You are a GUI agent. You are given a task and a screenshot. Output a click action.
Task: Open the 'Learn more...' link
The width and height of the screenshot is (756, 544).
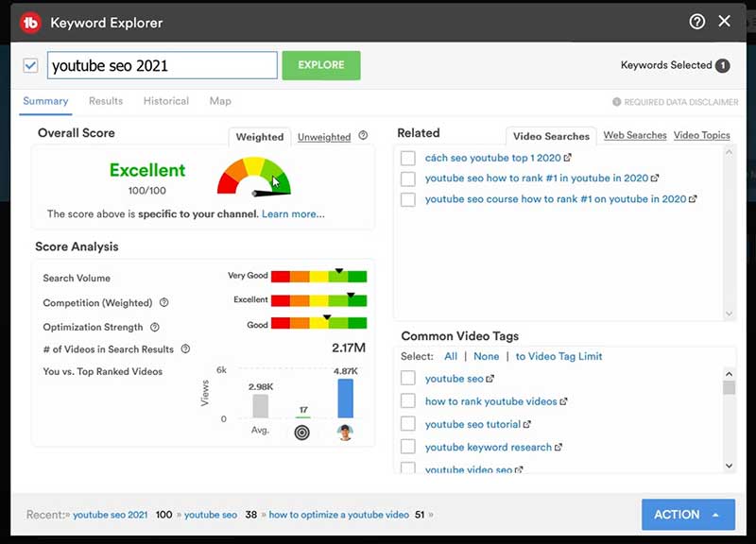coord(293,214)
